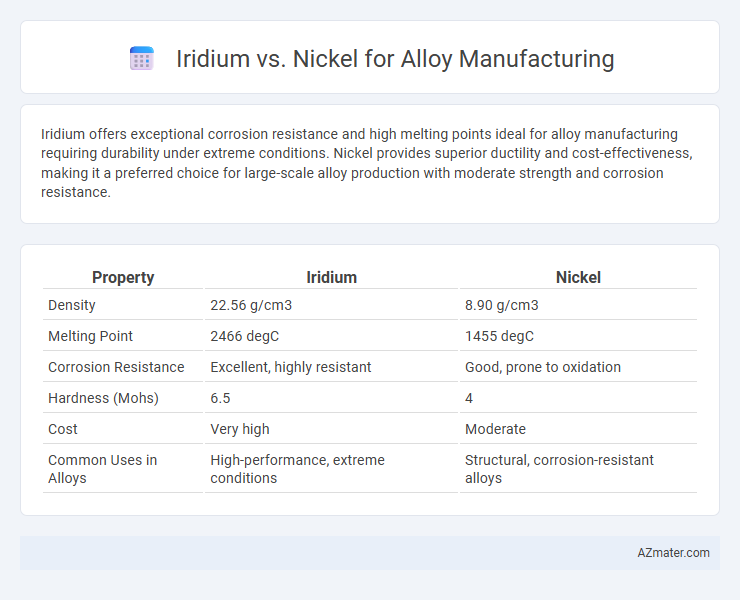The height and width of the screenshot is (600, 740).
Task: Click the 'Melting Point' row label
Action: click(x=91, y=336)
